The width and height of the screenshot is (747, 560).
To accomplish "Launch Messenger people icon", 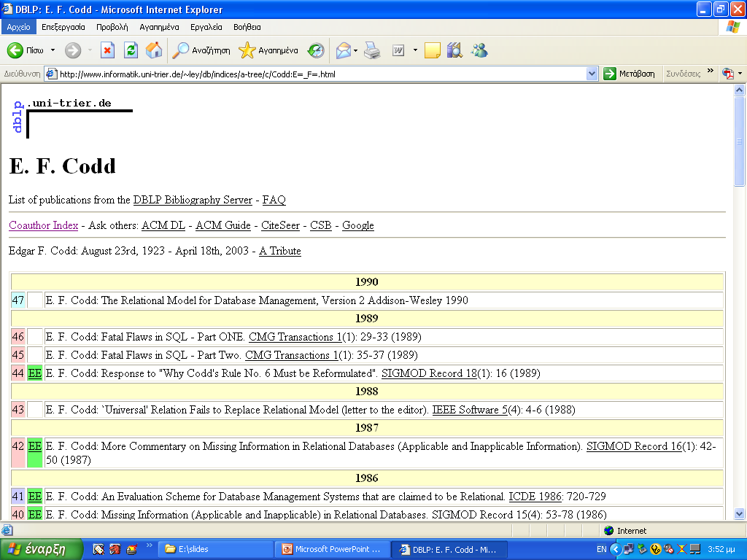I will click(x=480, y=50).
